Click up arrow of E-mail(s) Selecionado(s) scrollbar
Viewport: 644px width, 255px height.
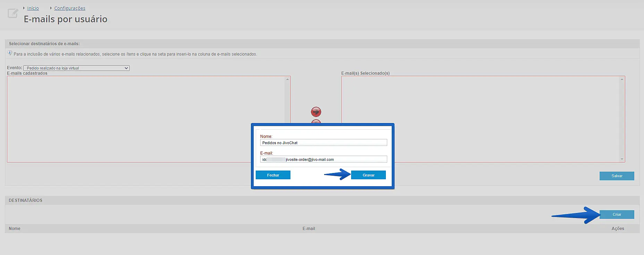tap(622, 80)
